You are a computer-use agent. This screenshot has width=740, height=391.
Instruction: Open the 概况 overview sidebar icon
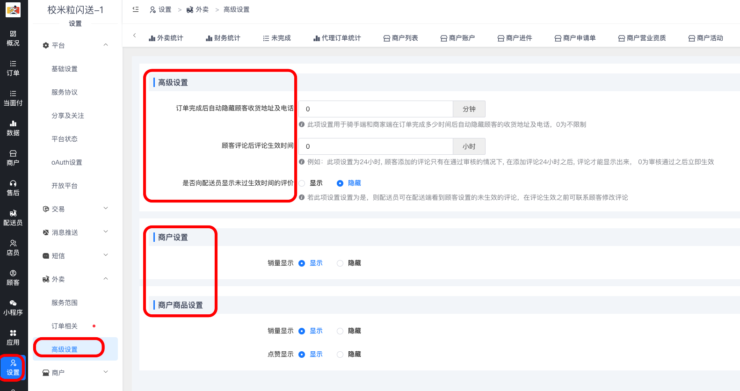coord(13,38)
